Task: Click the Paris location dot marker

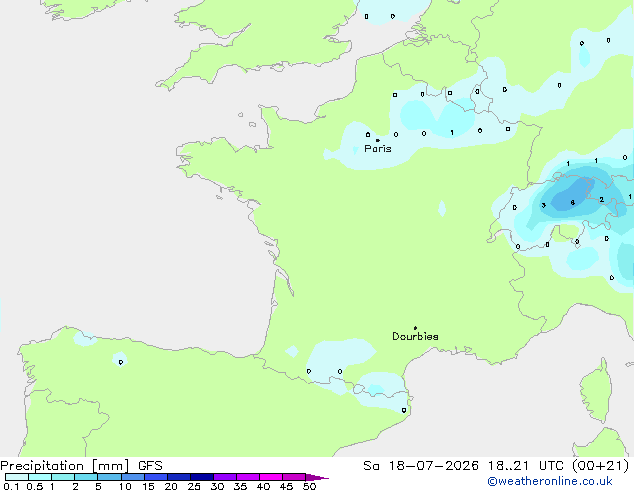Action: [x=378, y=140]
